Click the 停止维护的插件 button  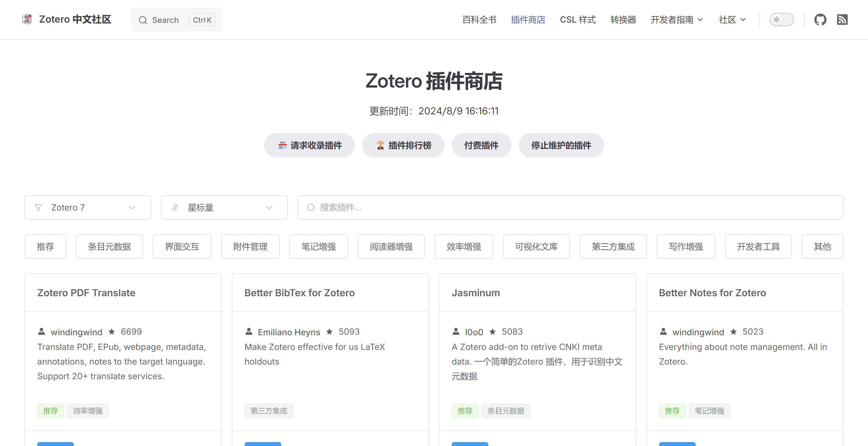561,145
